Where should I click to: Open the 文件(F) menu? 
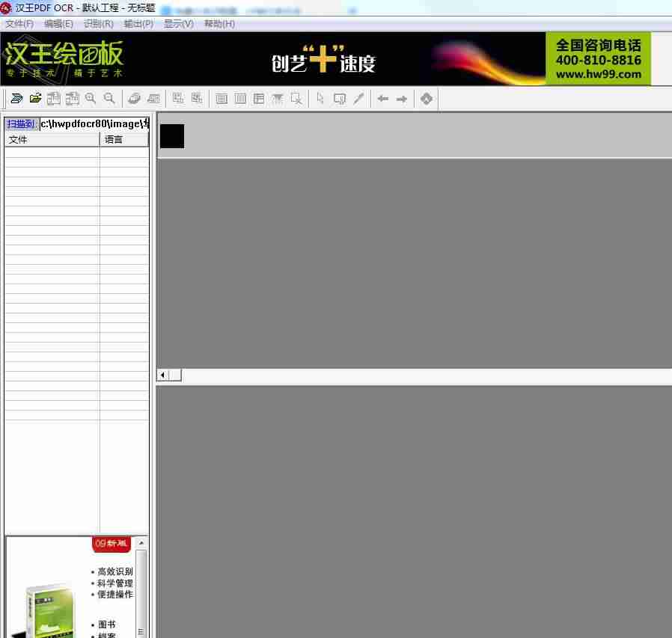[x=19, y=24]
